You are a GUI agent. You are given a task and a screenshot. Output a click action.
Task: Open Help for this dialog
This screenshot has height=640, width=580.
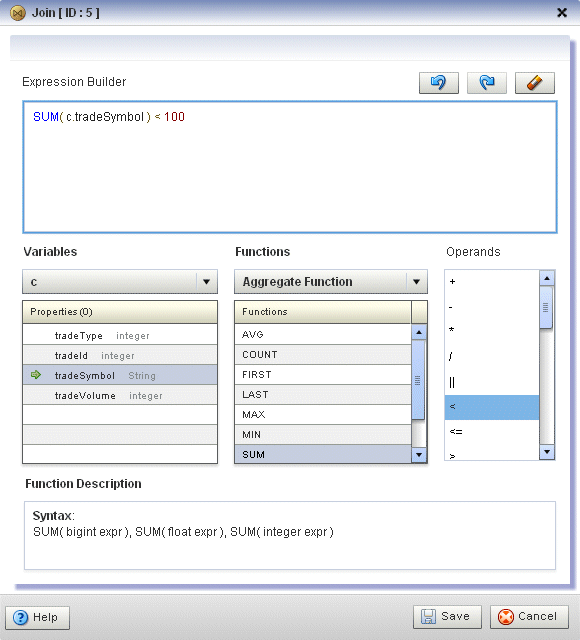point(37,617)
